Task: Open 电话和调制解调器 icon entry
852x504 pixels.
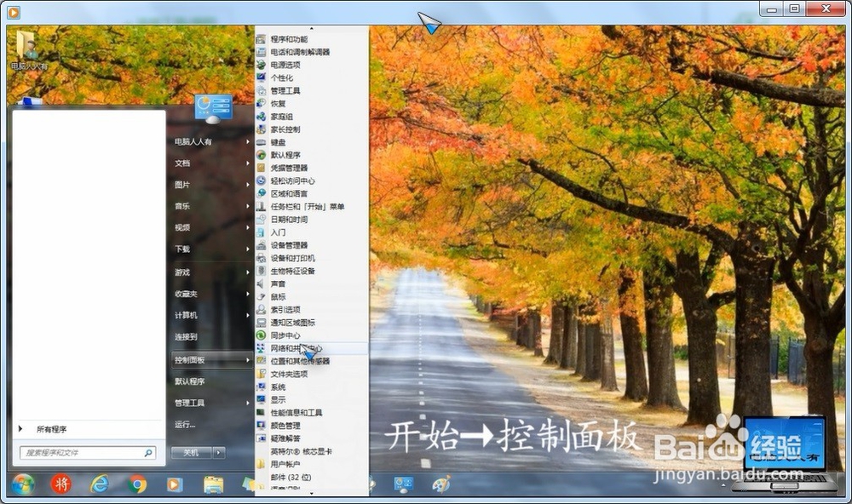Action: click(262, 52)
